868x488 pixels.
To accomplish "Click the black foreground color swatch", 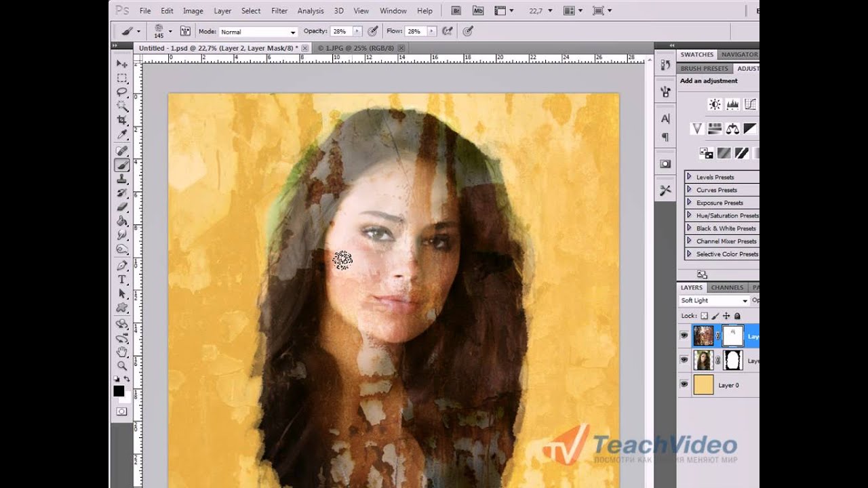I will pyautogui.click(x=119, y=391).
